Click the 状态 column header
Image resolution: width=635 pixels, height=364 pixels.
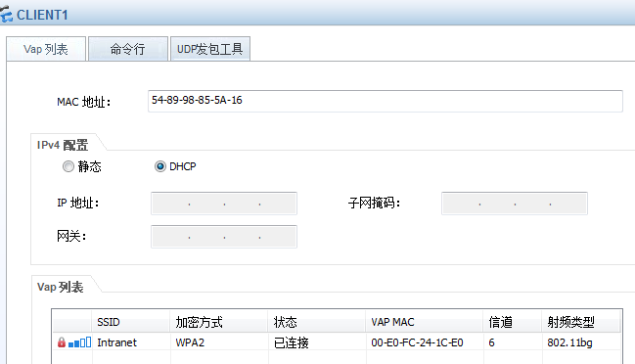pyautogui.click(x=317, y=322)
